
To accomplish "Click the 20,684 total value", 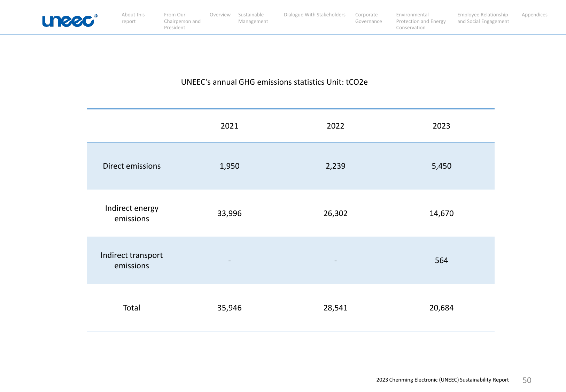I will tap(441, 308).
